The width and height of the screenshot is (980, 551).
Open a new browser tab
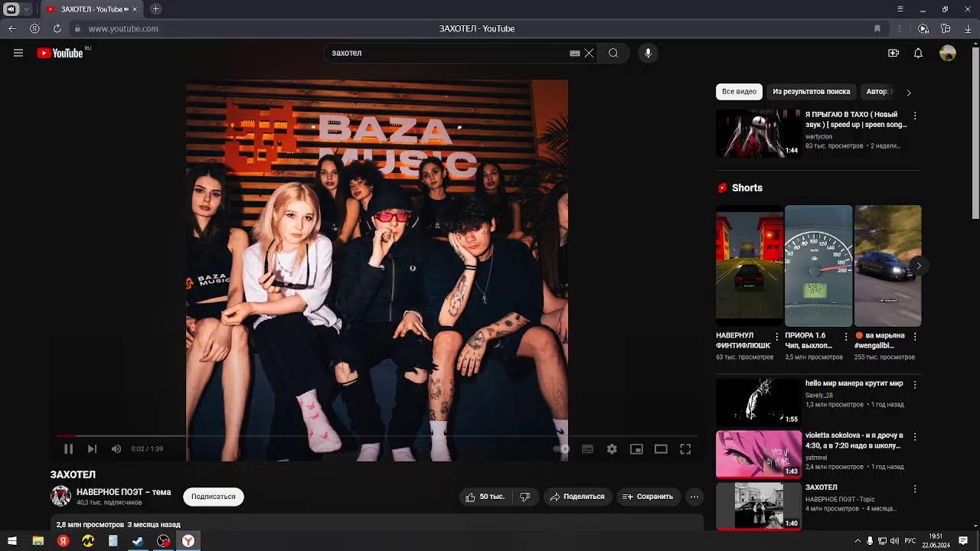(x=155, y=9)
